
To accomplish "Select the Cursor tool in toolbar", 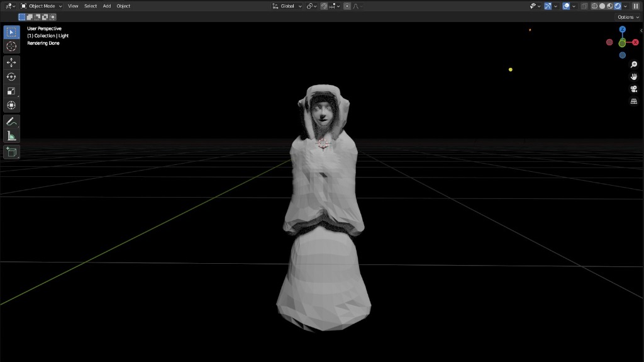I will pos(11,47).
